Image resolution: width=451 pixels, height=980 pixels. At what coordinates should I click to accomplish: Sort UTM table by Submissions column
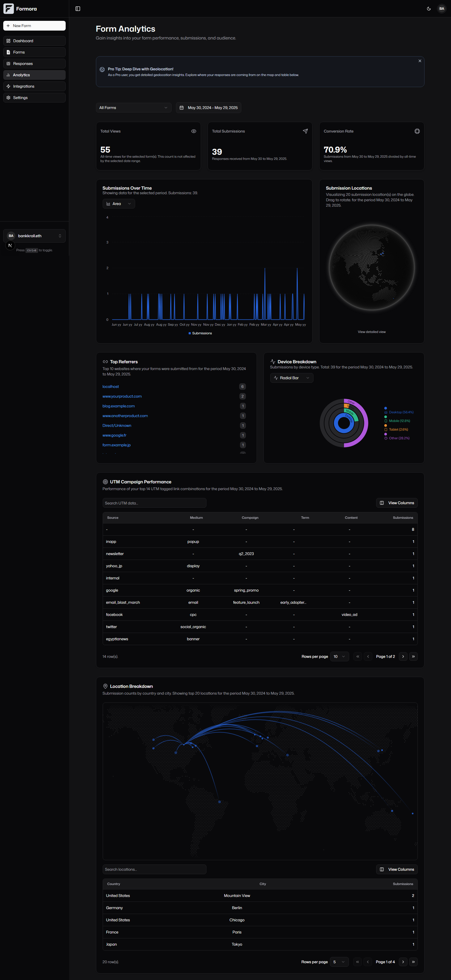coord(403,518)
